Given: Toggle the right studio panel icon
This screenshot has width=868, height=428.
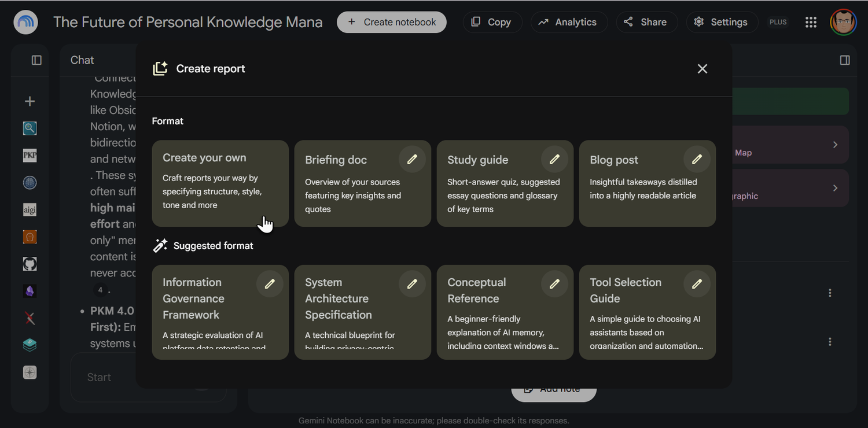Looking at the screenshot, I should 845,60.
